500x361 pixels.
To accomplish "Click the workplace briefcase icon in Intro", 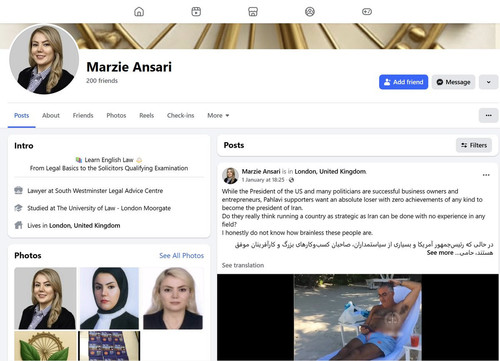I will pyautogui.click(x=18, y=190).
